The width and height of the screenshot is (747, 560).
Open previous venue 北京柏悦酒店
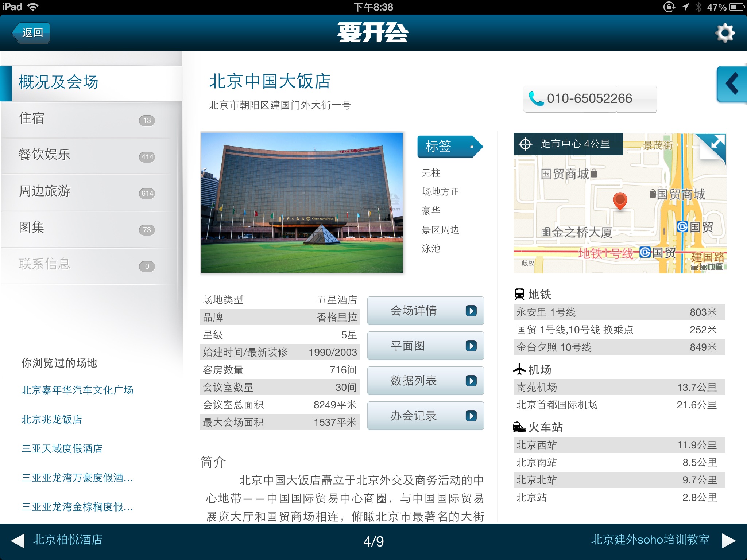(67, 540)
